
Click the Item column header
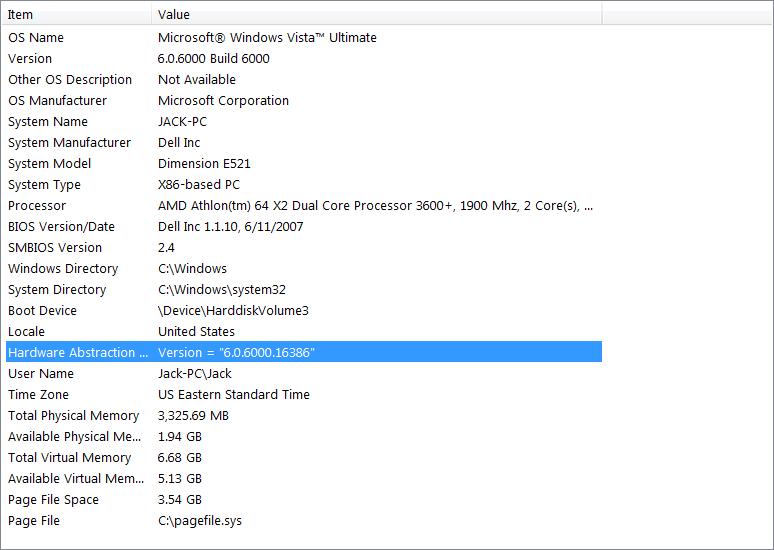pyautogui.click(x=77, y=14)
